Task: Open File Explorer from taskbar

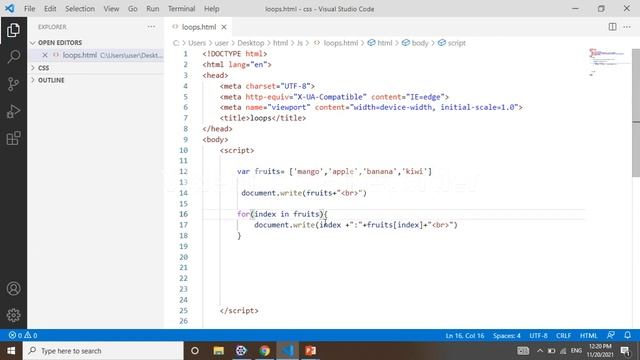Action: [218, 351]
